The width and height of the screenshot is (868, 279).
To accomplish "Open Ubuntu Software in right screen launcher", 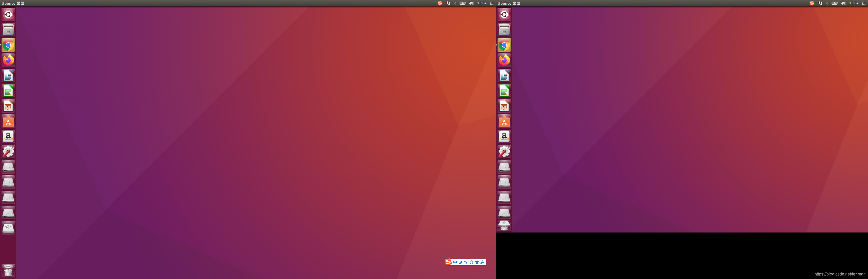I will tap(504, 121).
